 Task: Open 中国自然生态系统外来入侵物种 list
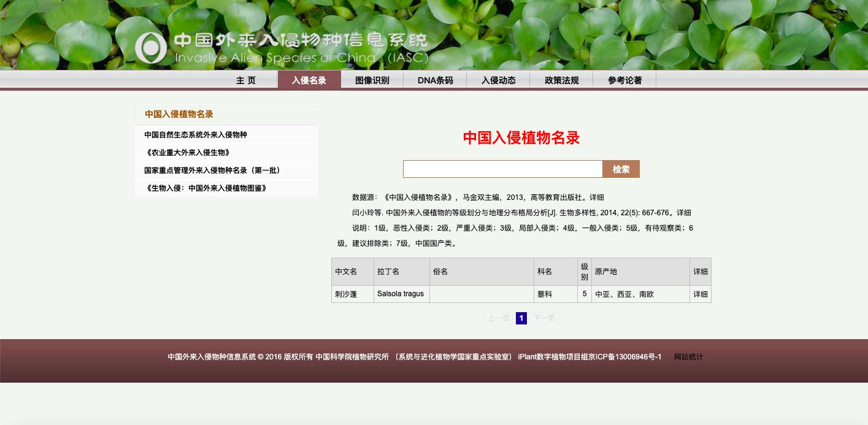coord(195,135)
